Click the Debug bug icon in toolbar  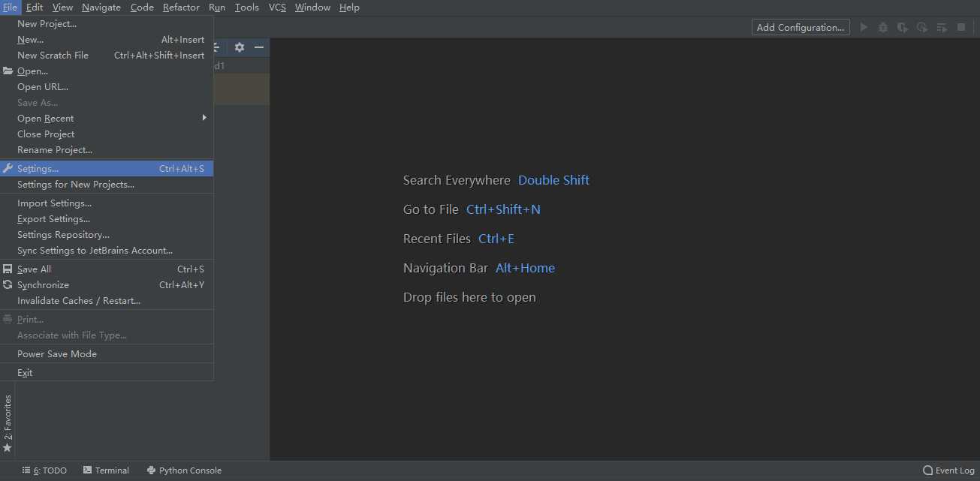(883, 28)
